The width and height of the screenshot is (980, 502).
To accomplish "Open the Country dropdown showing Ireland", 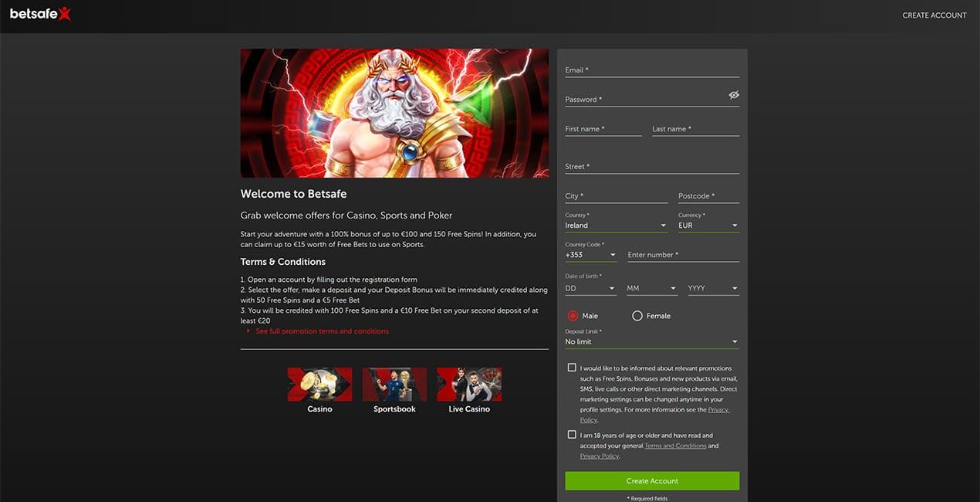I will click(616, 225).
